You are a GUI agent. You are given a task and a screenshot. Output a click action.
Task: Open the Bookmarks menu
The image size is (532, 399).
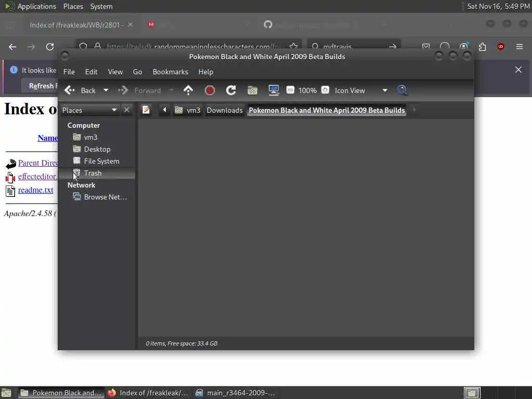pos(170,72)
